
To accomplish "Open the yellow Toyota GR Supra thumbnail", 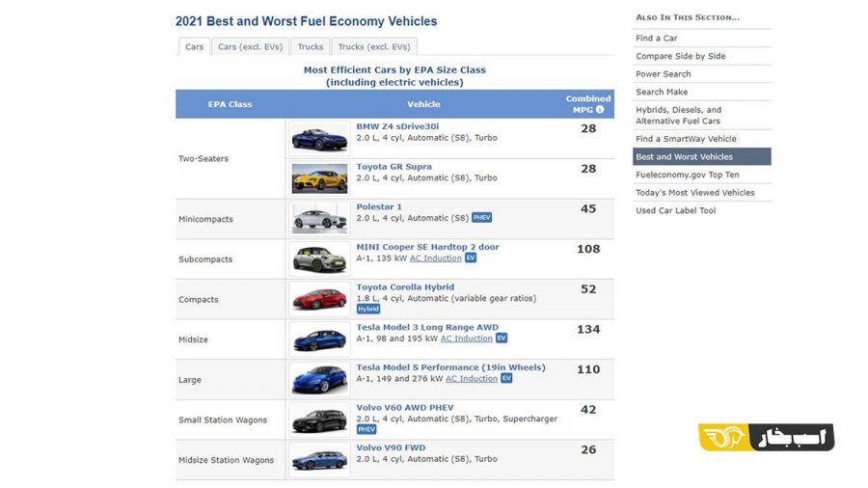I will pos(319,178).
